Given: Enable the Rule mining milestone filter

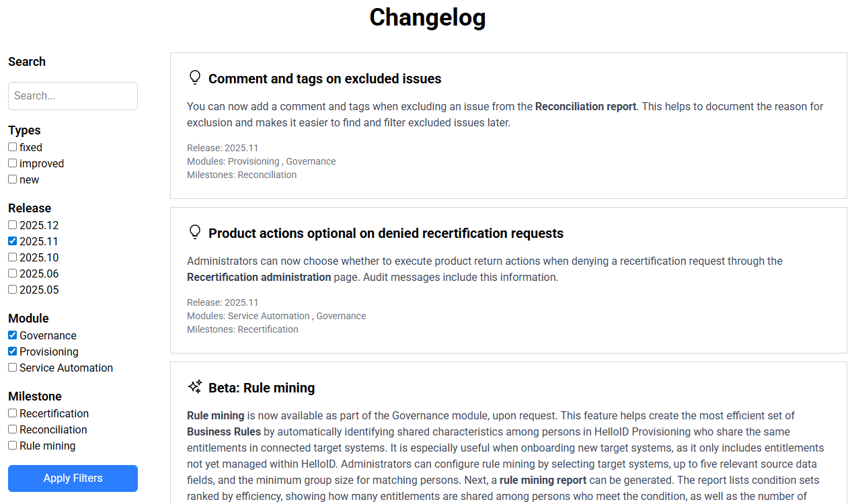Looking at the screenshot, I should [x=11, y=445].
